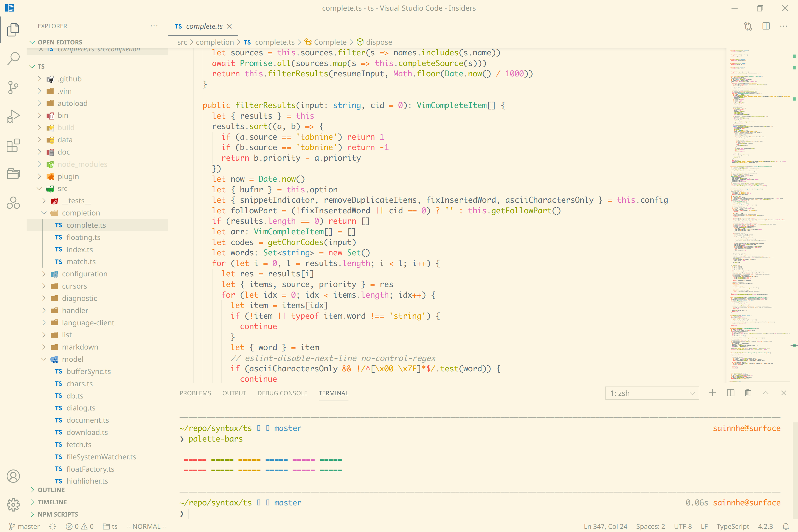Switch to the PROBLEMS panel tab
Screen dimensions: 798x532
click(x=195, y=393)
